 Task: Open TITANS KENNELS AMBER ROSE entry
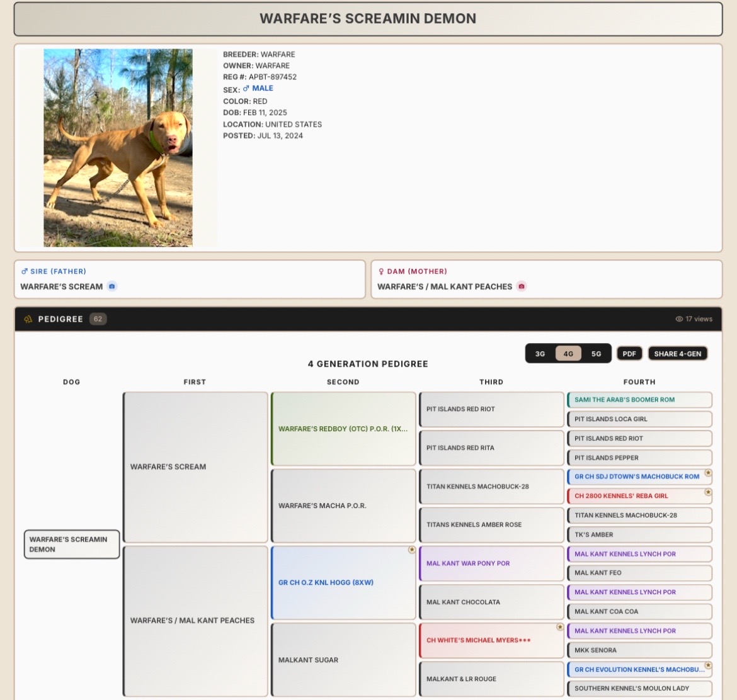pyautogui.click(x=491, y=525)
